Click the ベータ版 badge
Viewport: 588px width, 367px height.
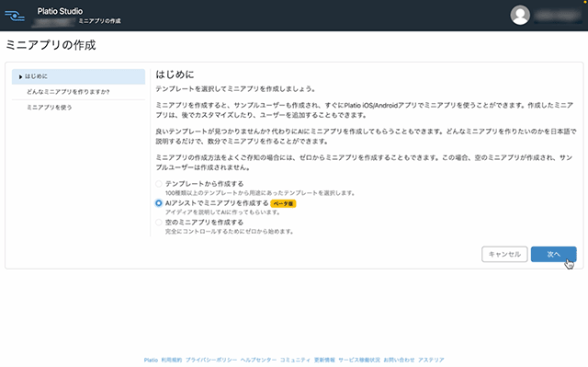(x=283, y=203)
